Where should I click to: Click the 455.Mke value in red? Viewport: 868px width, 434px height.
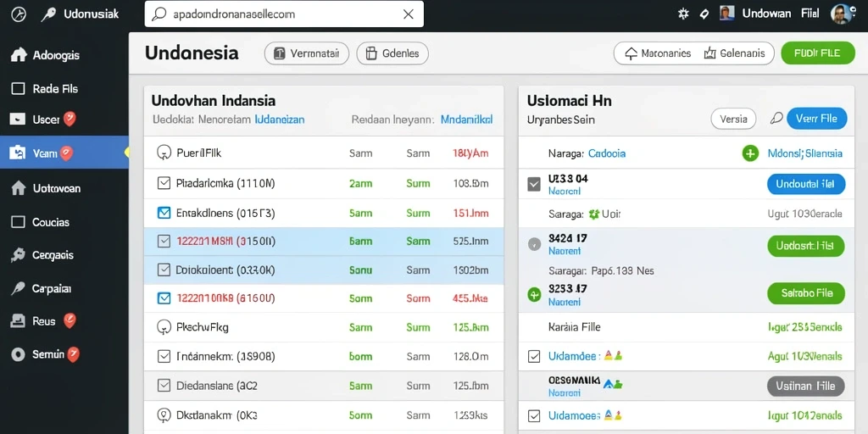pos(470,298)
